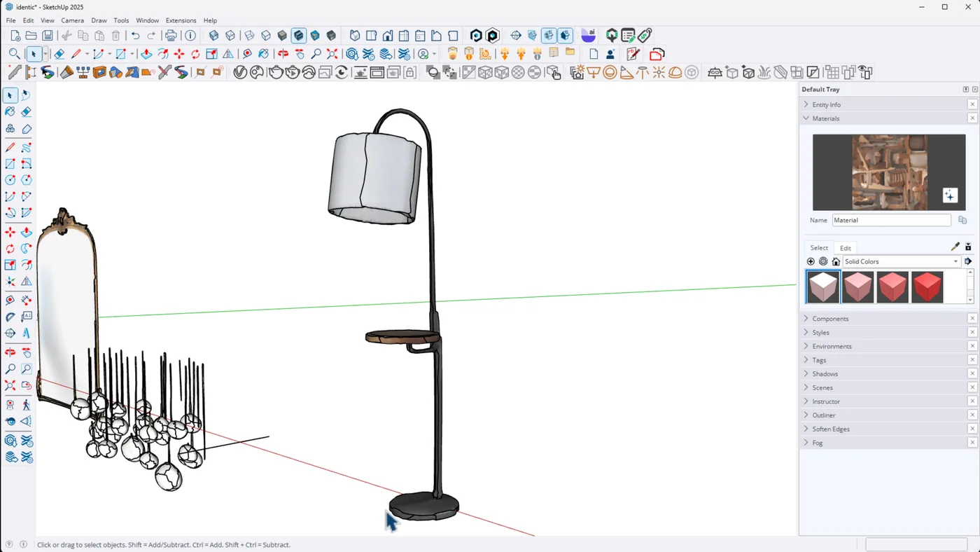Click the material Name input field
Viewport: 980px width, 552px height.
pyautogui.click(x=891, y=220)
